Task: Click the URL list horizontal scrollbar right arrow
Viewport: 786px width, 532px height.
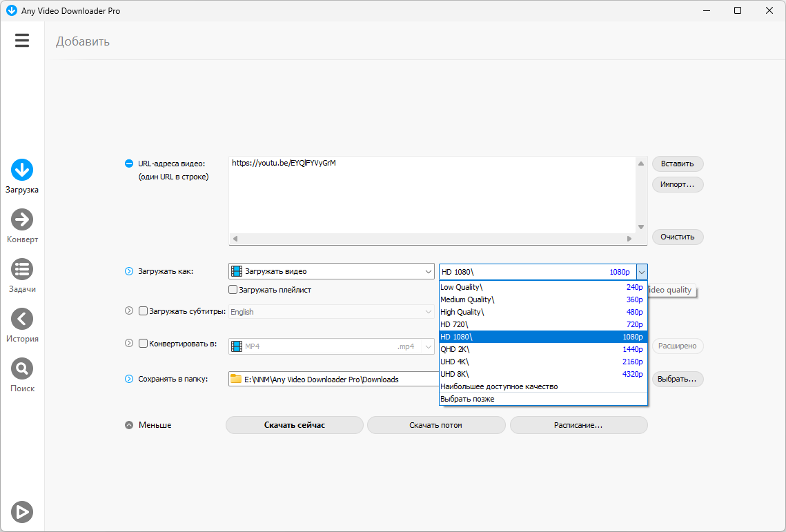Action: [x=629, y=239]
